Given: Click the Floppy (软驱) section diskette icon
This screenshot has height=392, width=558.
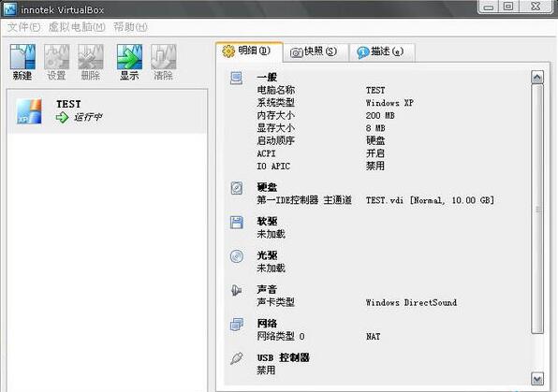Looking at the screenshot, I should click(237, 222).
